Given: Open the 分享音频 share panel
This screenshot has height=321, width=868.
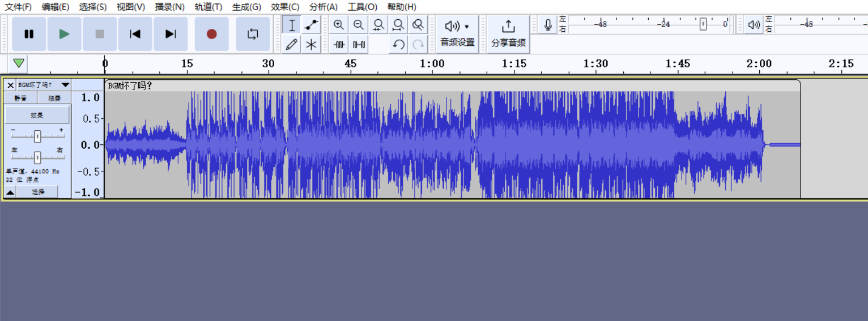Looking at the screenshot, I should click(x=508, y=34).
